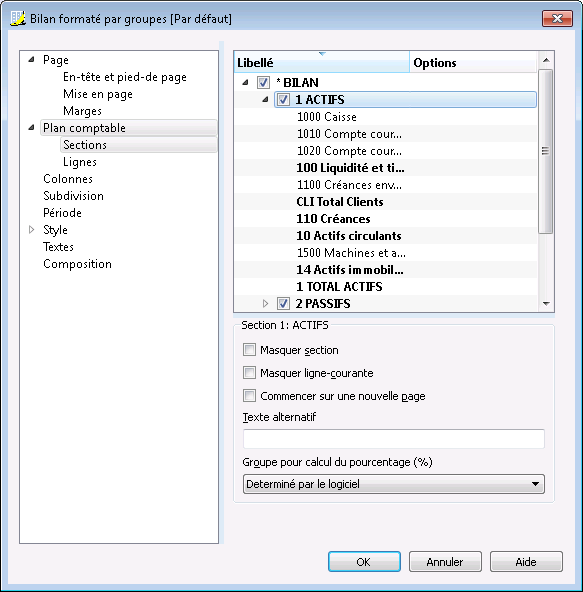Click the scroll down arrow in sections list
The width and height of the screenshot is (583, 592).
tap(546, 304)
